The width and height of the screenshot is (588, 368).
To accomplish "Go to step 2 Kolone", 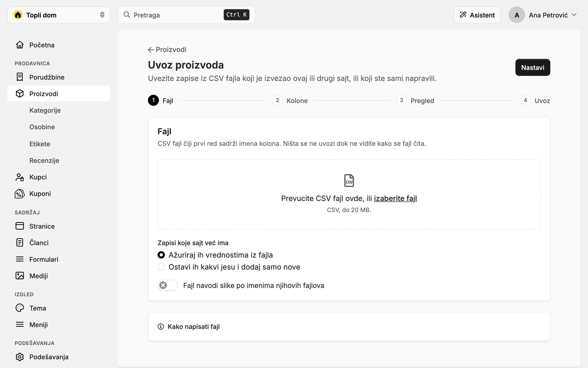I will [x=290, y=100].
